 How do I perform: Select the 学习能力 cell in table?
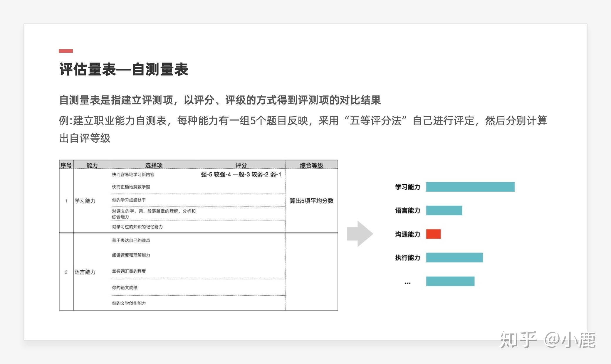[x=85, y=201]
